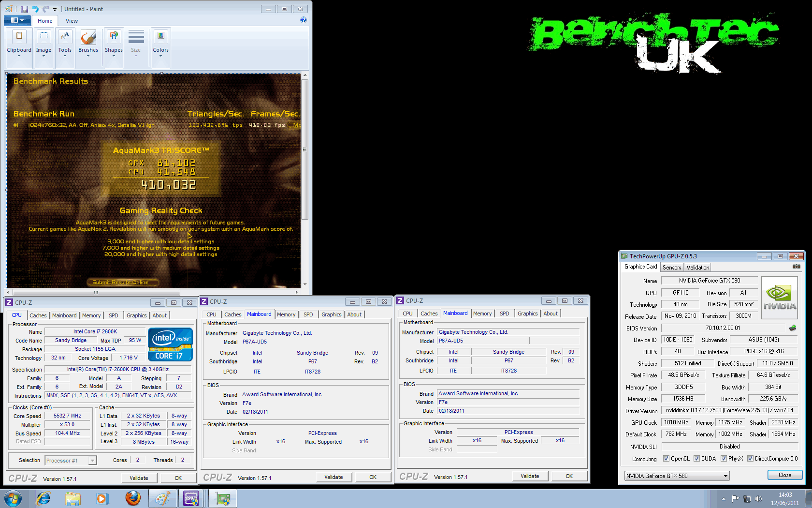Expand the Colors dropdown arrow

pyautogui.click(x=160, y=56)
